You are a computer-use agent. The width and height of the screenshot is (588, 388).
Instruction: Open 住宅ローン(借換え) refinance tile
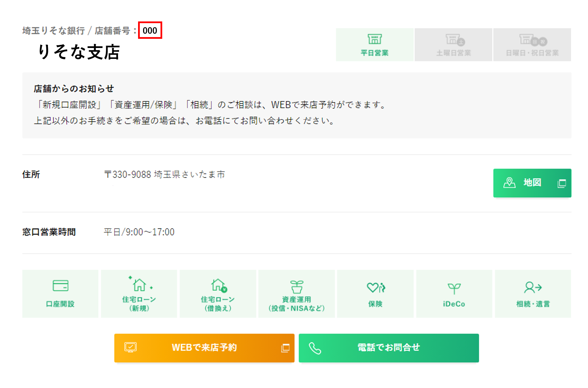tap(218, 294)
